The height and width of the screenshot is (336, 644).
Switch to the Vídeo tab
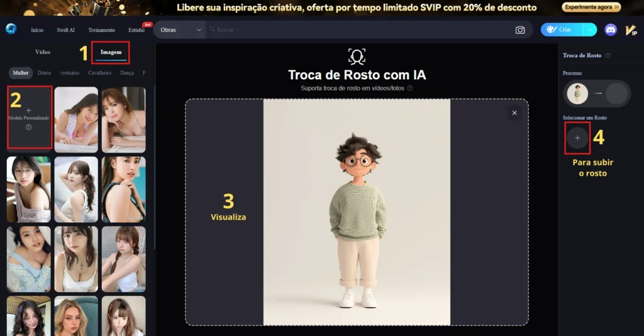coord(43,52)
